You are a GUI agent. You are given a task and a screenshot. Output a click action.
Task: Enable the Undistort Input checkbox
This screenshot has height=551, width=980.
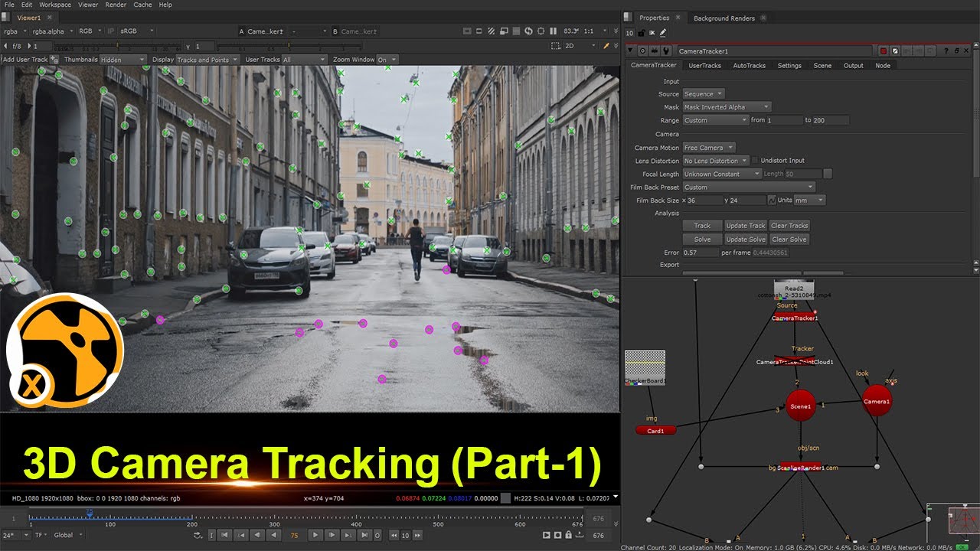(755, 161)
